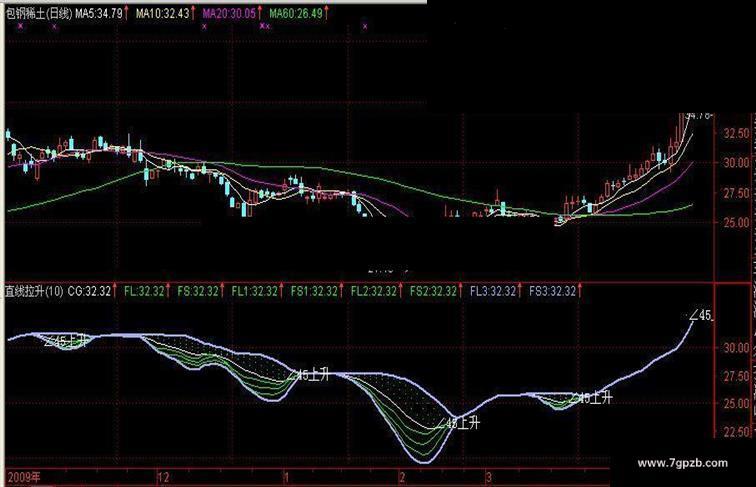Click the FL2:32.32 value label
The height and width of the screenshot is (487, 756).
[x=374, y=291]
